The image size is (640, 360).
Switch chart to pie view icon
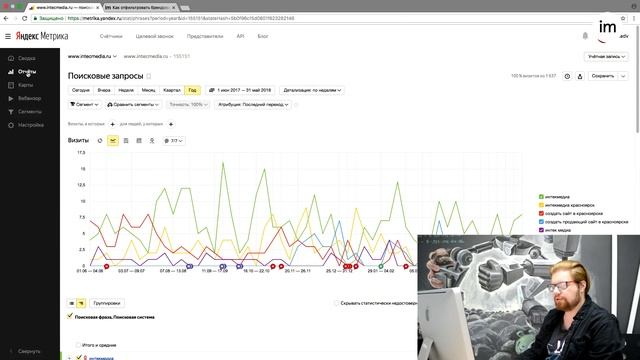point(100,140)
